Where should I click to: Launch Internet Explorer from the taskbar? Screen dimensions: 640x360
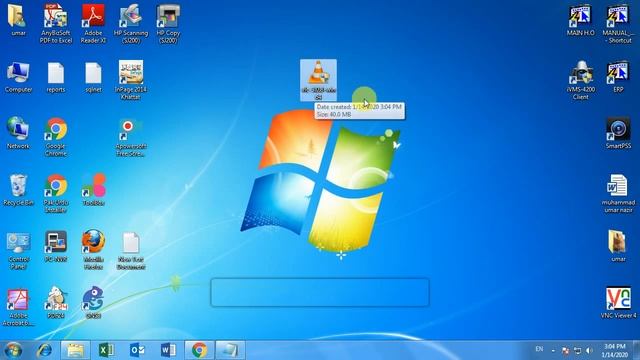coord(44,350)
